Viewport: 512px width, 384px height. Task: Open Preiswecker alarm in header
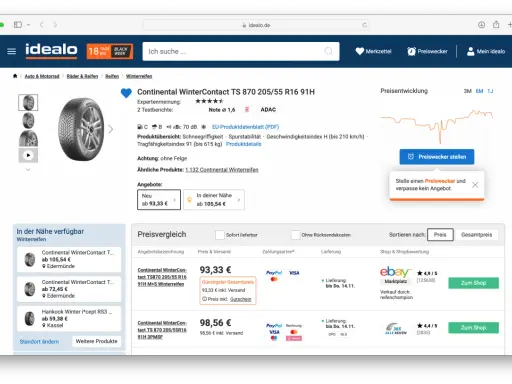pyautogui.click(x=427, y=51)
